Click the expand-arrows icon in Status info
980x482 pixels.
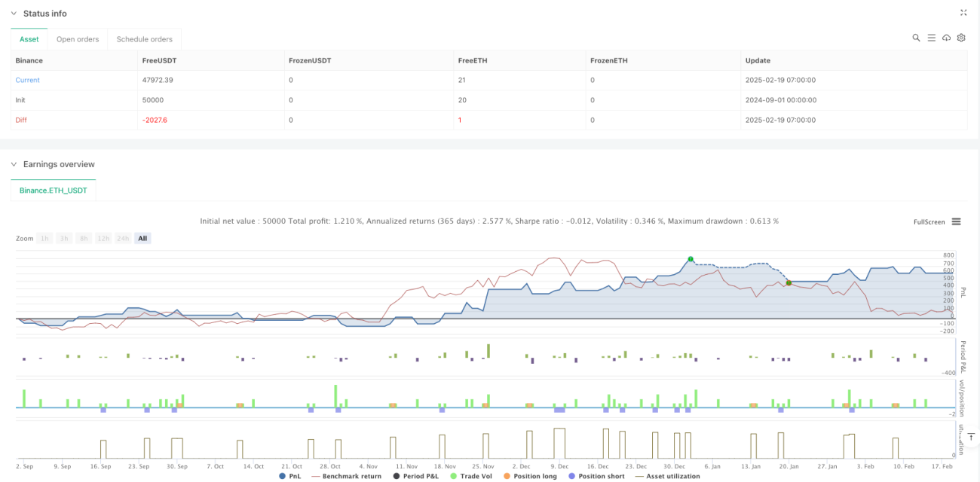pos(963,13)
